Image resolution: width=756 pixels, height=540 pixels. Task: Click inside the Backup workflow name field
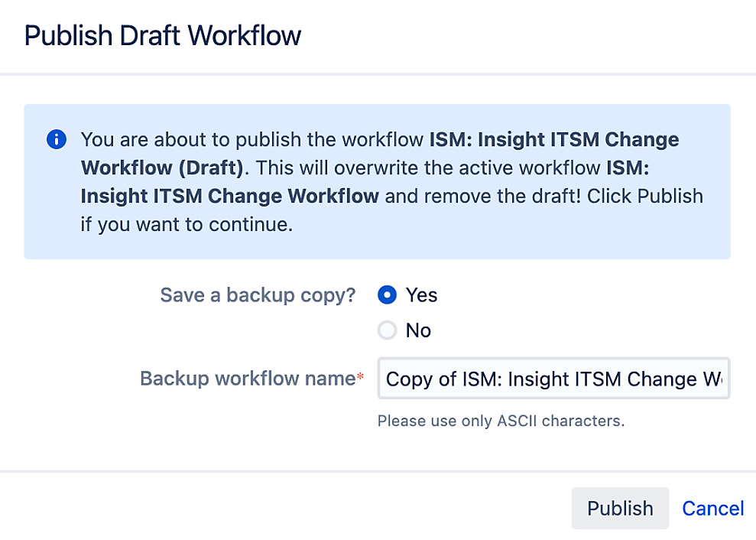(553, 379)
